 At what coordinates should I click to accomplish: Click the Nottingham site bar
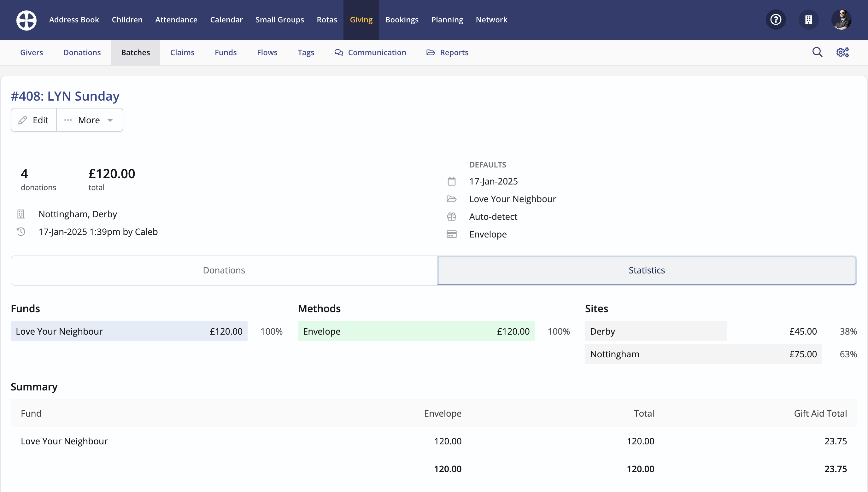tap(703, 354)
